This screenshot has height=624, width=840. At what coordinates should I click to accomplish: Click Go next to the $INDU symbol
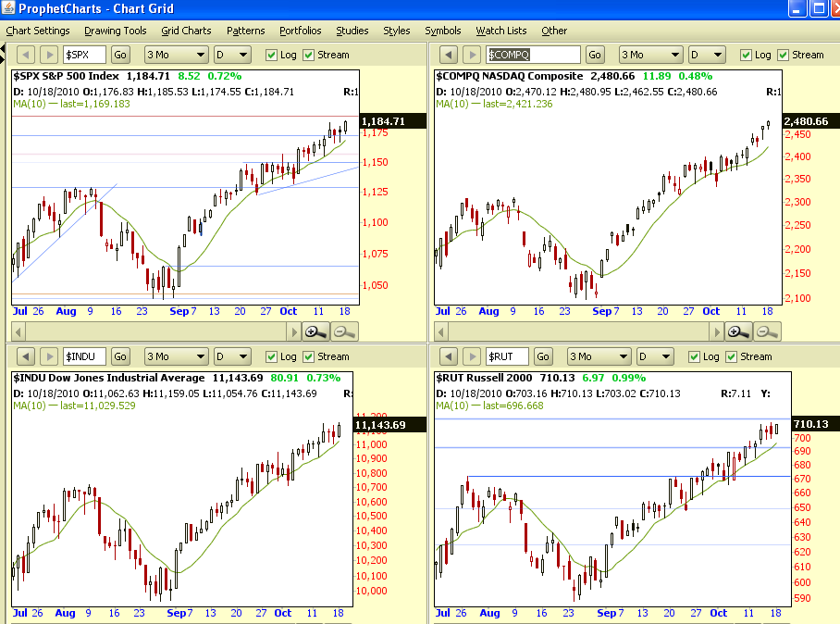(x=120, y=356)
